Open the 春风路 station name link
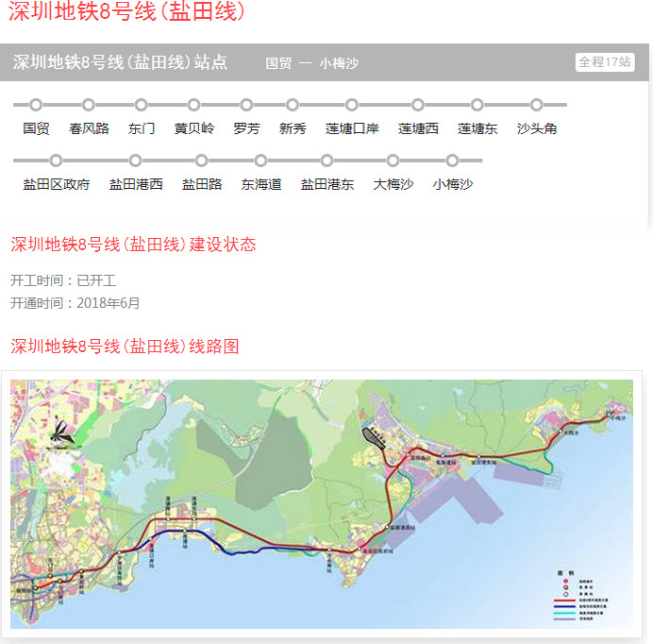653x644 pixels. [x=89, y=128]
